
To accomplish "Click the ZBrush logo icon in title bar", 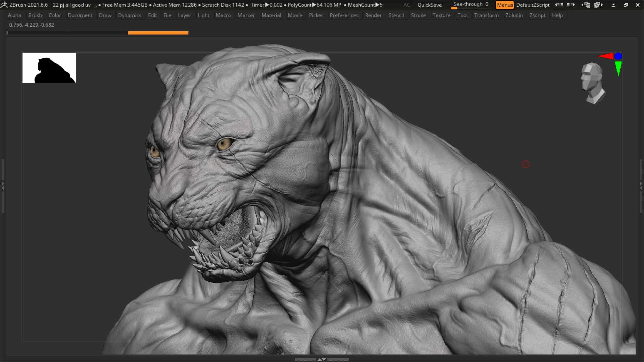I will click(x=4, y=5).
